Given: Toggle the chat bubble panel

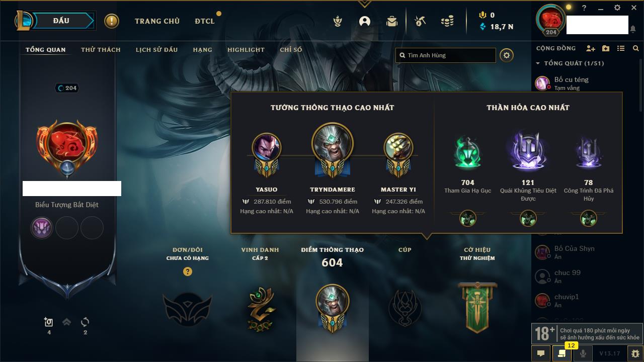Looking at the screenshot, I should point(541,353).
